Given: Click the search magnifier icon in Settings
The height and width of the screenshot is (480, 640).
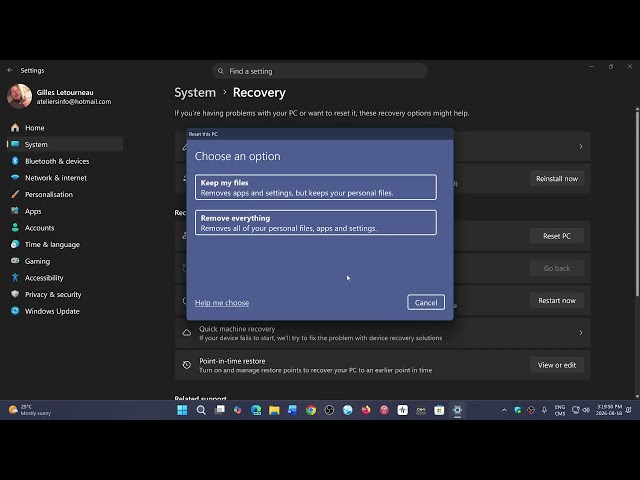Looking at the screenshot, I should pyautogui.click(x=221, y=71).
